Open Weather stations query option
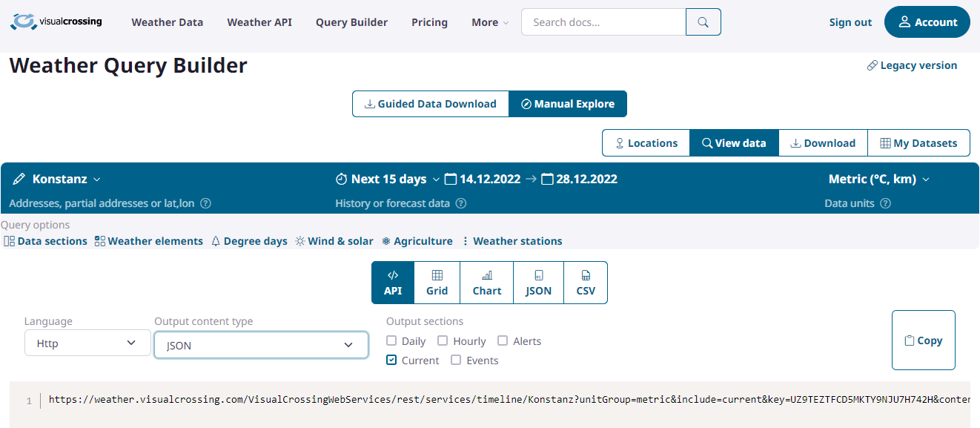Viewport: 980px width, 428px height. (511, 241)
